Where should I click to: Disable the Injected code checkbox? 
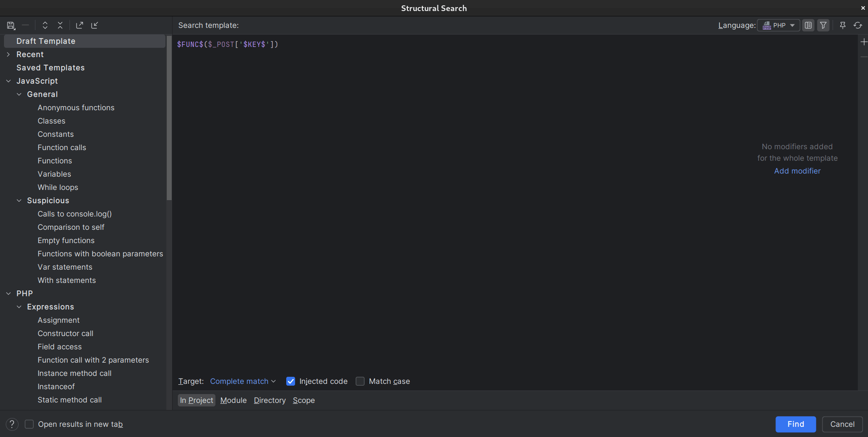tap(291, 381)
